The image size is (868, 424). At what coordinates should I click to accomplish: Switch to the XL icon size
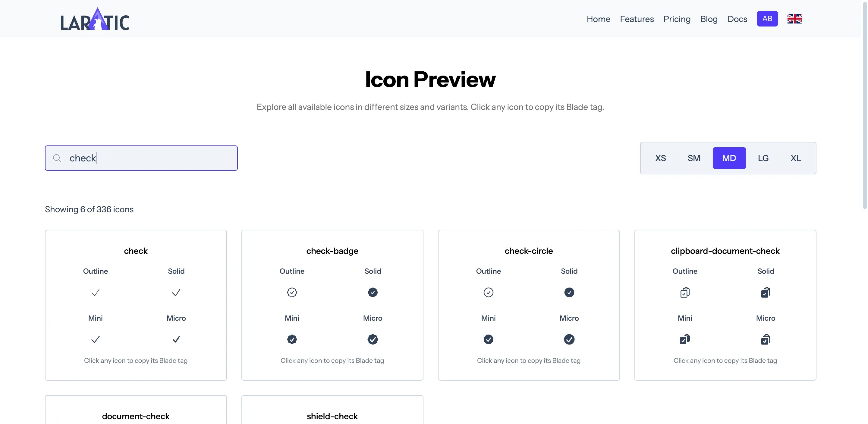[x=796, y=158]
